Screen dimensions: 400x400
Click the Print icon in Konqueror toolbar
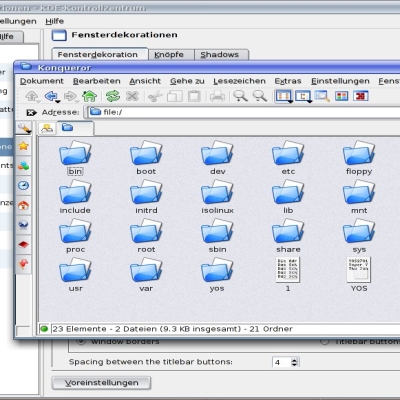point(217,96)
